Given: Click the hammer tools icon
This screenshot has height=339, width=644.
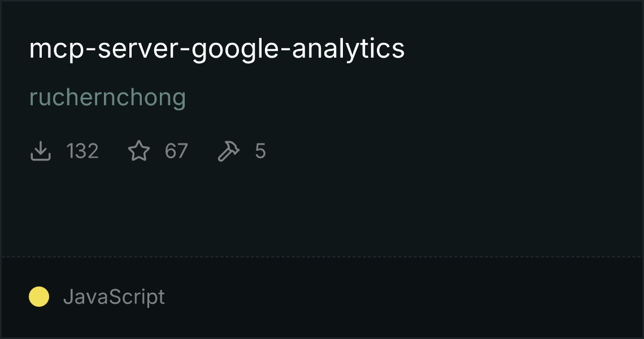Looking at the screenshot, I should (228, 151).
